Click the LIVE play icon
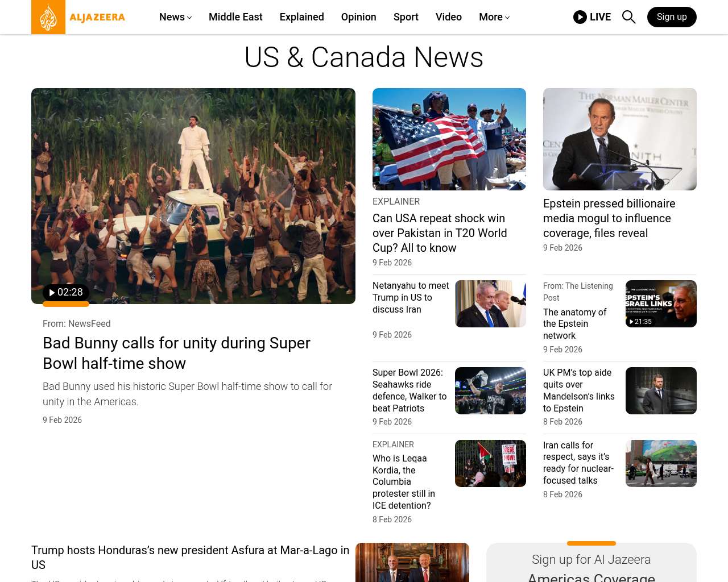This screenshot has width=728, height=582. (580, 17)
